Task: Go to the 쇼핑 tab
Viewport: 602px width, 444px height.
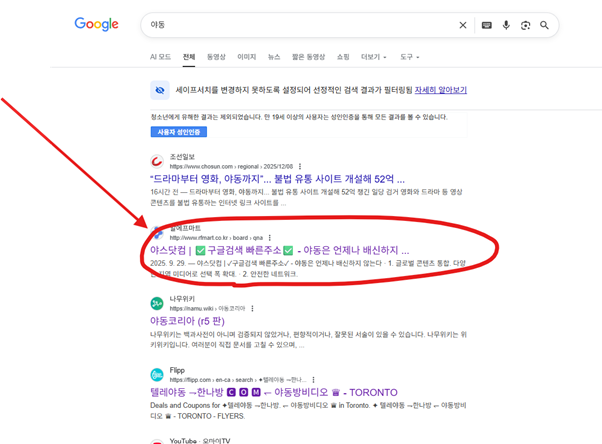Action: tap(343, 57)
